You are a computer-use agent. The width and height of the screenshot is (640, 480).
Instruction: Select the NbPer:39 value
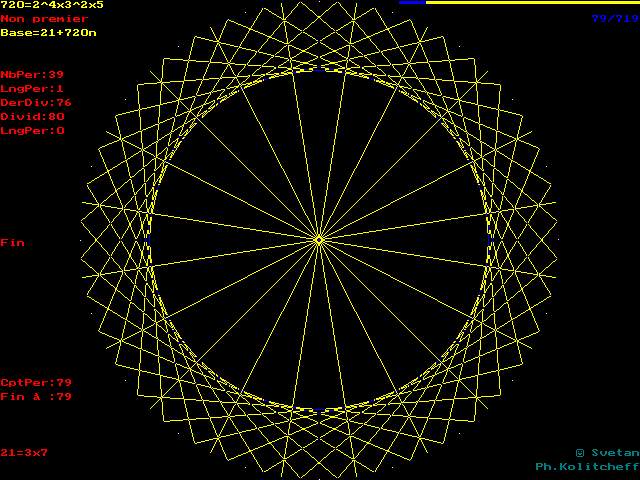pyautogui.click(x=32, y=74)
